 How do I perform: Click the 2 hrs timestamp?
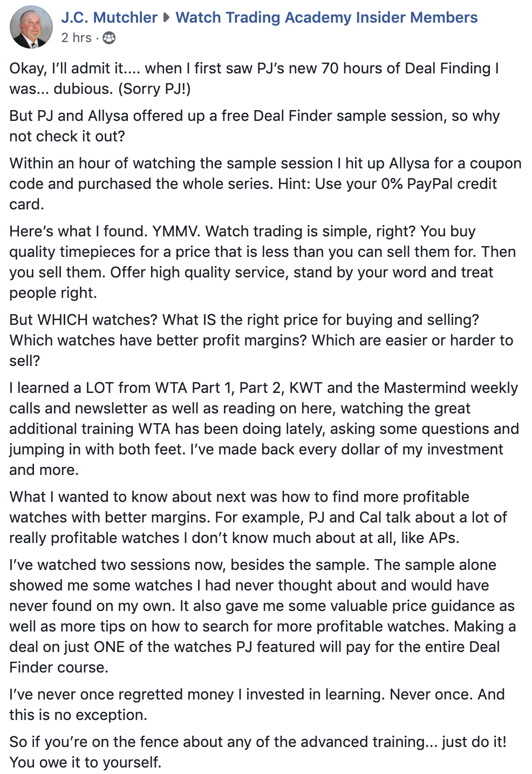[76, 38]
